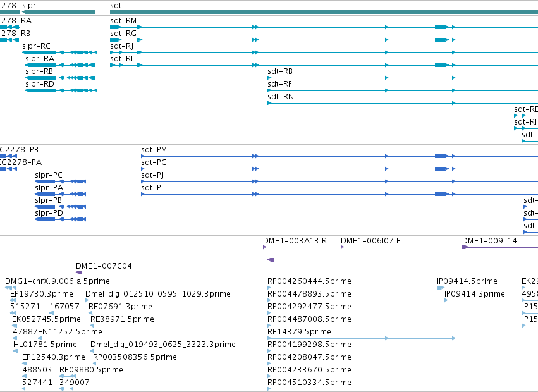Select RP004487008.5prime label
This screenshot has height=392, width=538.
310,319
